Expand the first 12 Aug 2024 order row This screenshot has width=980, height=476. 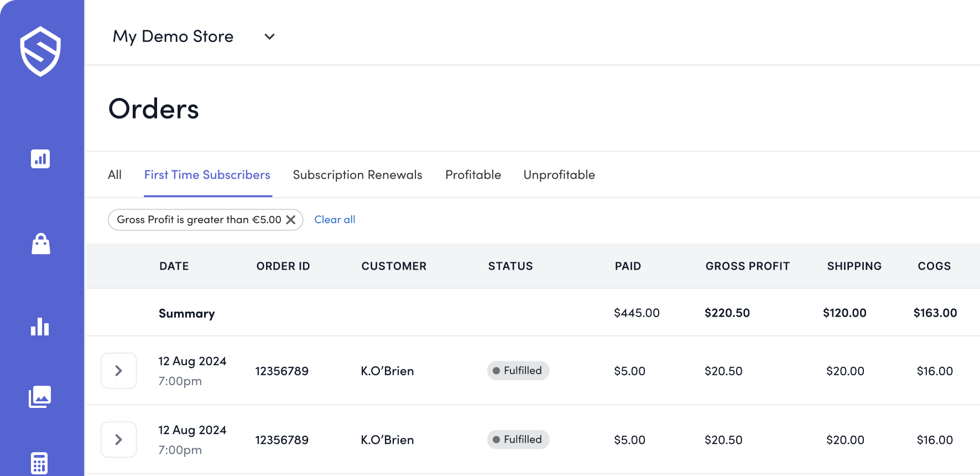click(118, 371)
